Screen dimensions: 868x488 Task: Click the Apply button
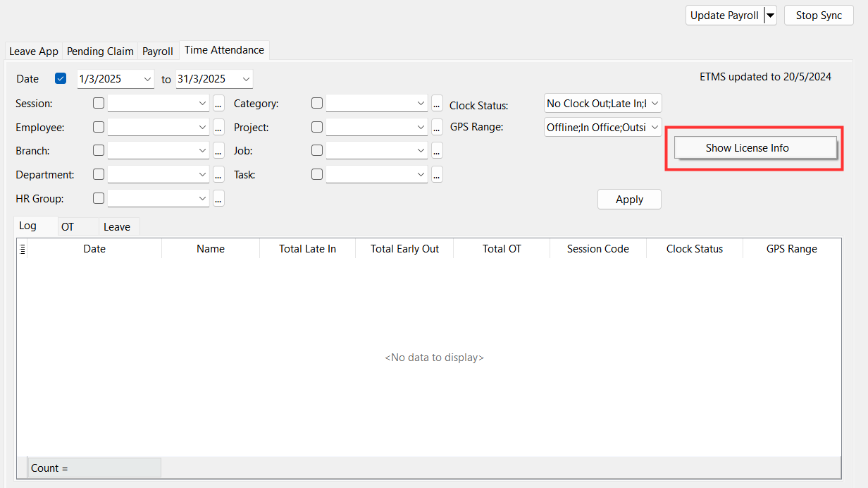(629, 200)
